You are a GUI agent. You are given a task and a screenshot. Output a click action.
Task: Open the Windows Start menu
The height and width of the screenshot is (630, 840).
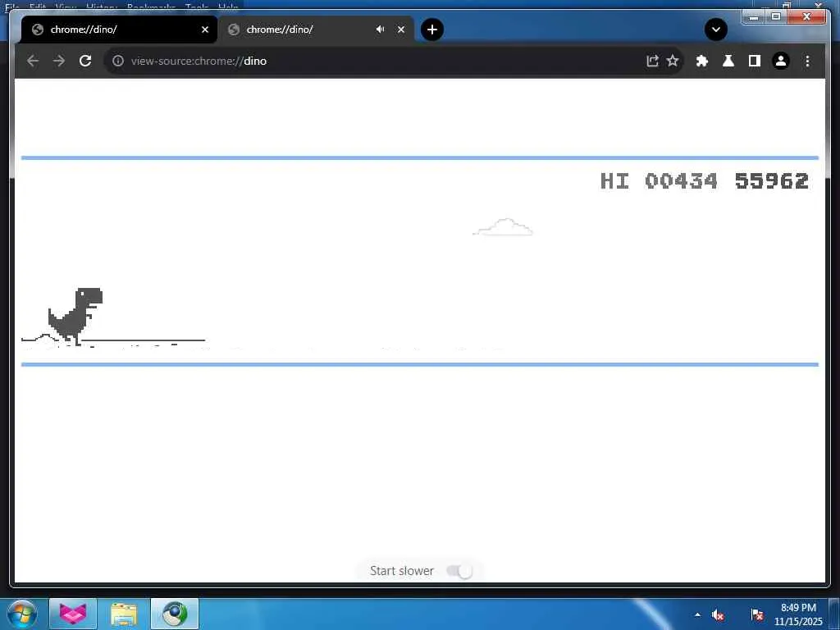tap(21, 614)
